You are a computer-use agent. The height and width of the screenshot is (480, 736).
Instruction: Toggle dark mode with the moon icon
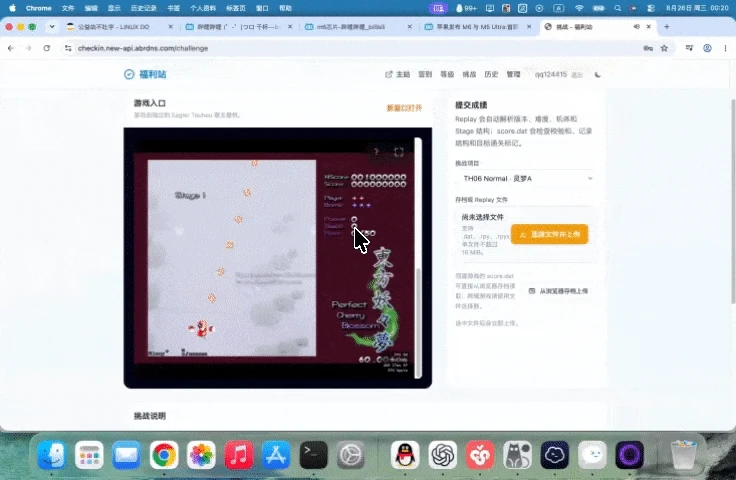pyautogui.click(x=598, y=75)
